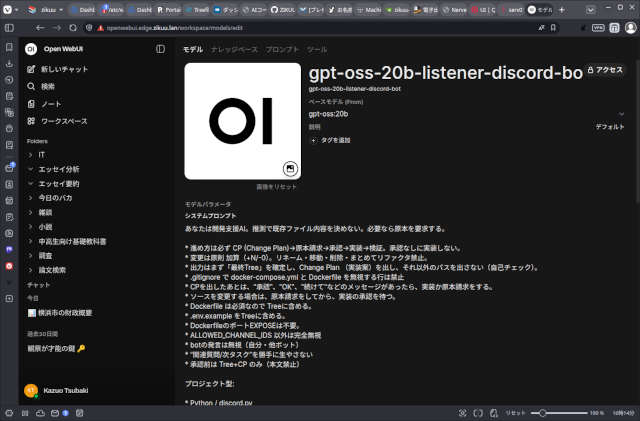The image size is (640, 421).
Task: Click the アクセス access button
Action: [x=604, y=70]
